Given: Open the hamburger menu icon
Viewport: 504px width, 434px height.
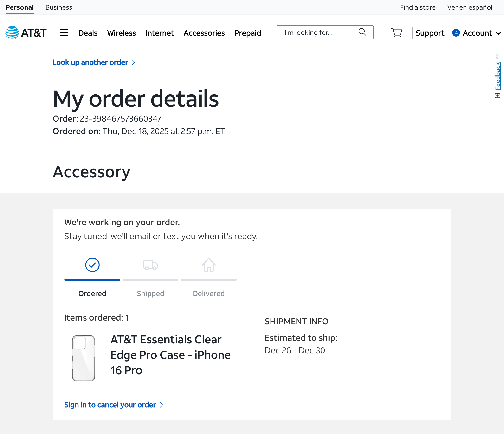Looking at the screenshot, I should pyautogui.click(x=64, y=33).
